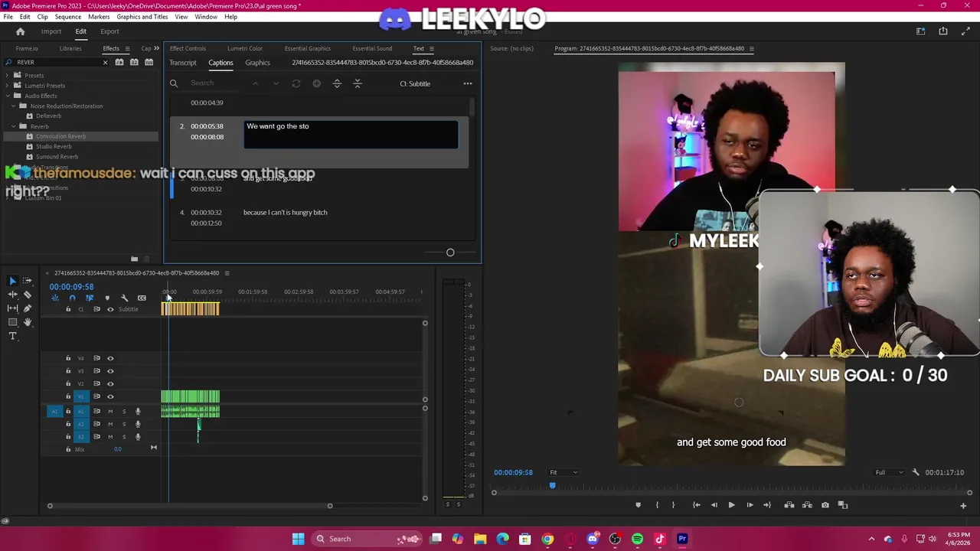Image resolution: width=980 pixels, height=551 pixels.
Task: Select the Ripple Edit tool
Action: click(x=12, y=295)
